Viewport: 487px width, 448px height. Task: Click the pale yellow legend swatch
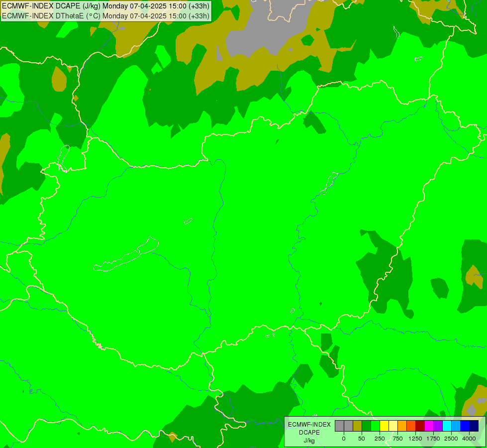(393, 426)
